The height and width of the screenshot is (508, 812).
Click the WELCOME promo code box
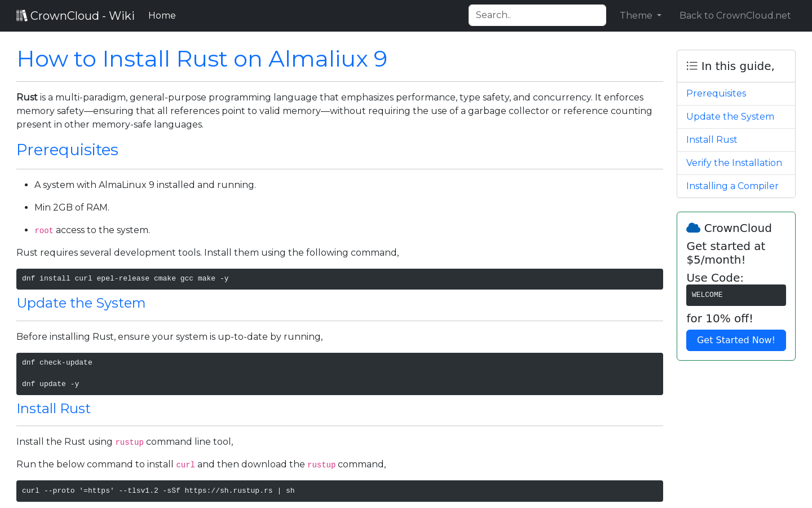736,295
